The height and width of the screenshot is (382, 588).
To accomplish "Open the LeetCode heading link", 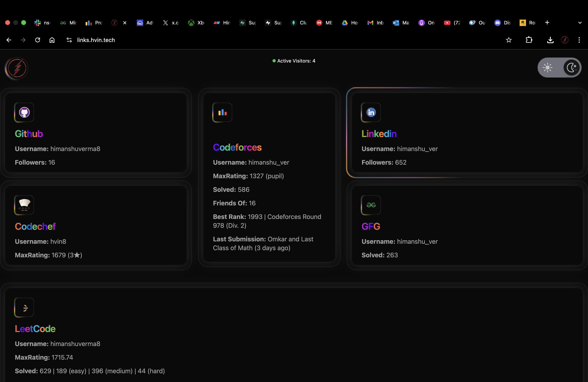I will [x=35, y=329].
